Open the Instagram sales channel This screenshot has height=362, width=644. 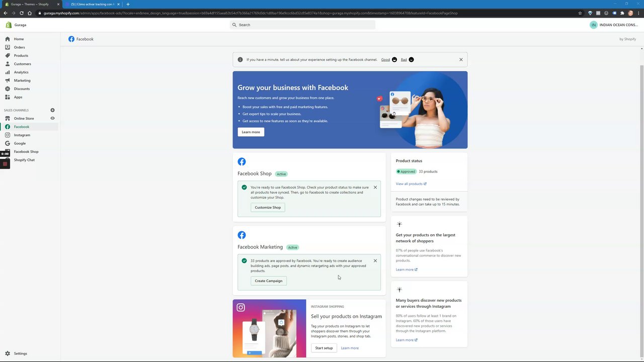[x=22, y=135]
